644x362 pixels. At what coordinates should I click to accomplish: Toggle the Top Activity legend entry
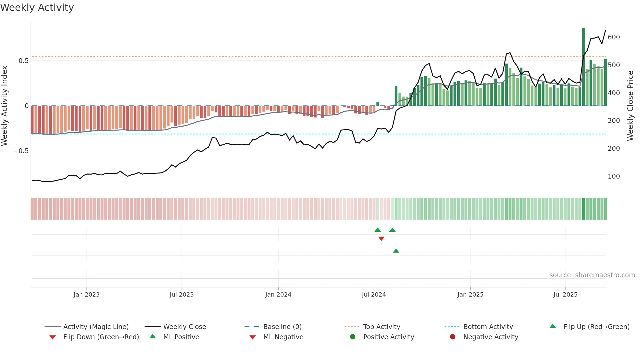tap(372, 327)
